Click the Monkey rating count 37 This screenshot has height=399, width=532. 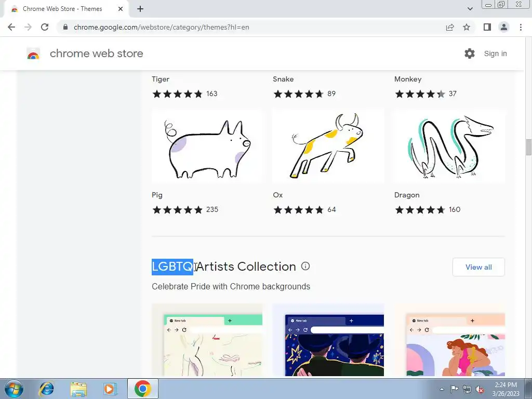(453, 94)
